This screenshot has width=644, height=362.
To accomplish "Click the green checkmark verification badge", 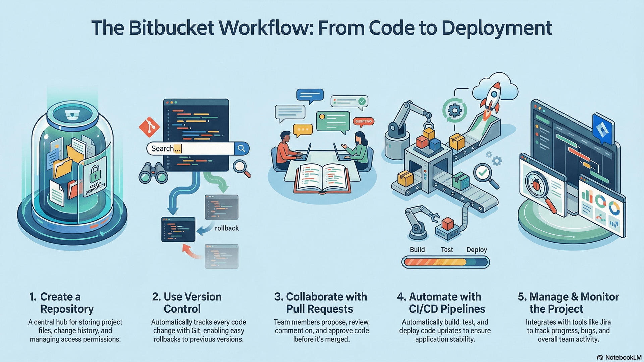I will point(482,172).
